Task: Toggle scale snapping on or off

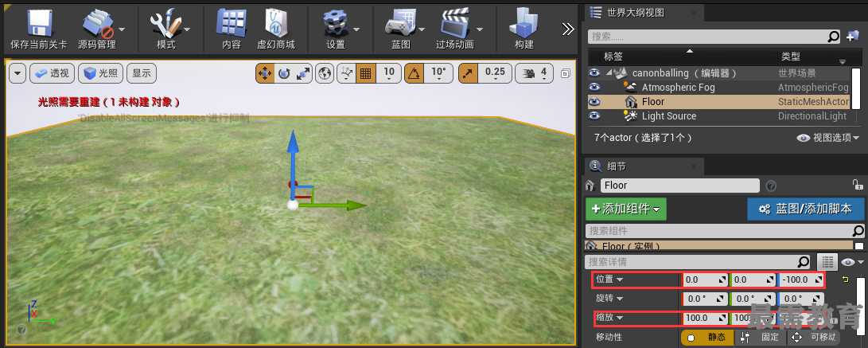Action: (468, 73)
